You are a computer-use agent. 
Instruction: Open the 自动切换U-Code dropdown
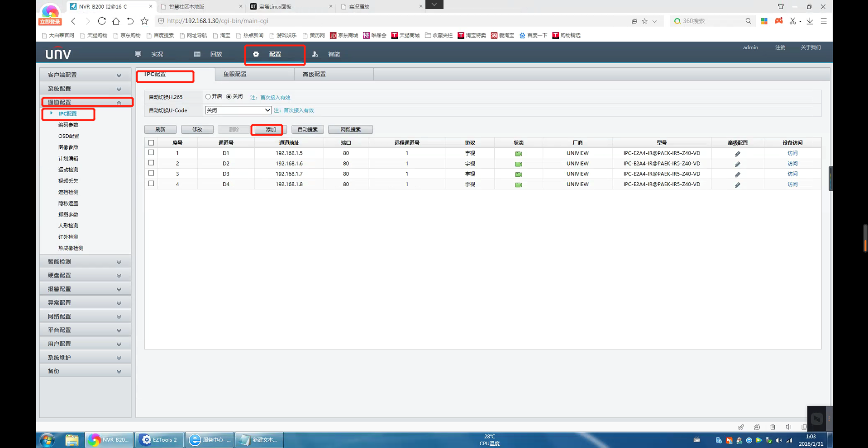click(x=238, y=110)
